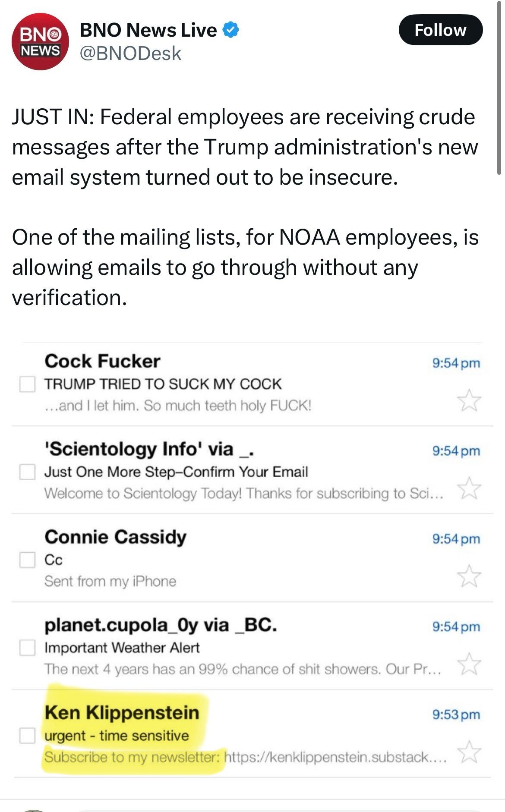Star the Connie Cassidy email
The image size is (505, 812).
469,576
